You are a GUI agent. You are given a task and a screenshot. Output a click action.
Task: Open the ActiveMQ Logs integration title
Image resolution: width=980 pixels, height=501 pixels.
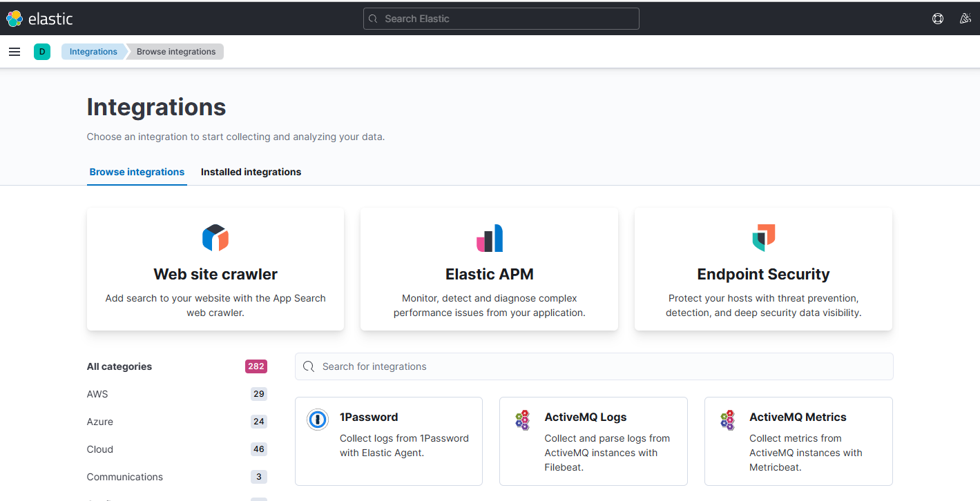(x=586, y=417)
